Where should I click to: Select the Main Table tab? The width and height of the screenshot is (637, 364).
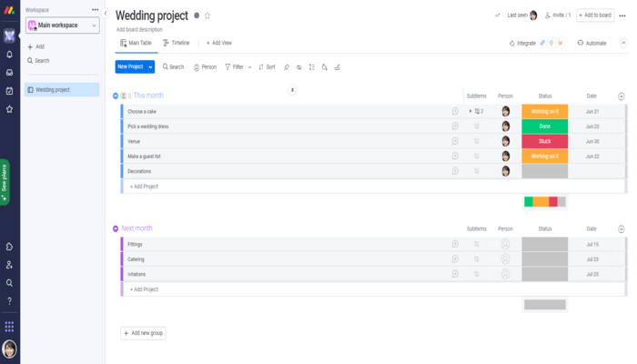pyautogui.click(x=136, y=43)
